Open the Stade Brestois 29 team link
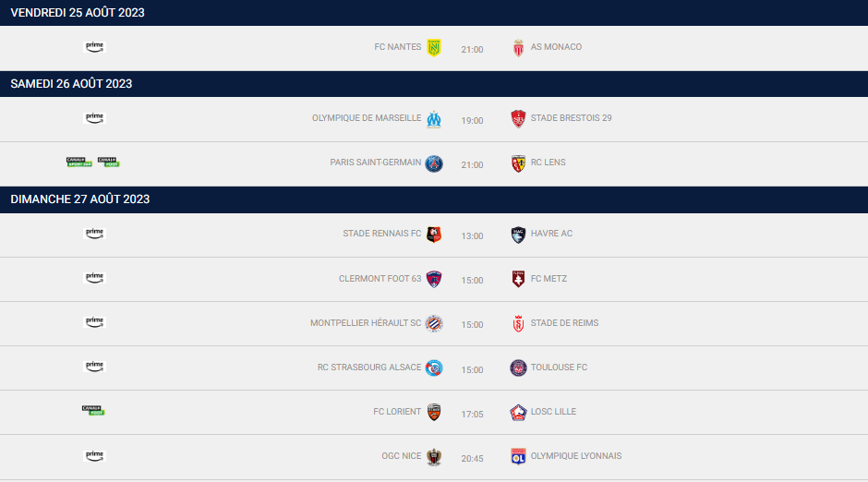The width and height of the screenshot is (868, 482). [571, 118]
